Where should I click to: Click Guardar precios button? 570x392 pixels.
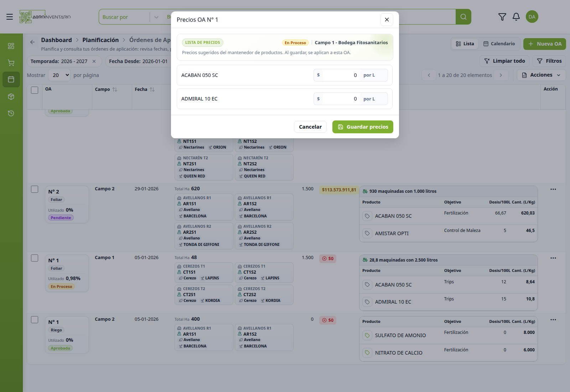pos(363,127)
